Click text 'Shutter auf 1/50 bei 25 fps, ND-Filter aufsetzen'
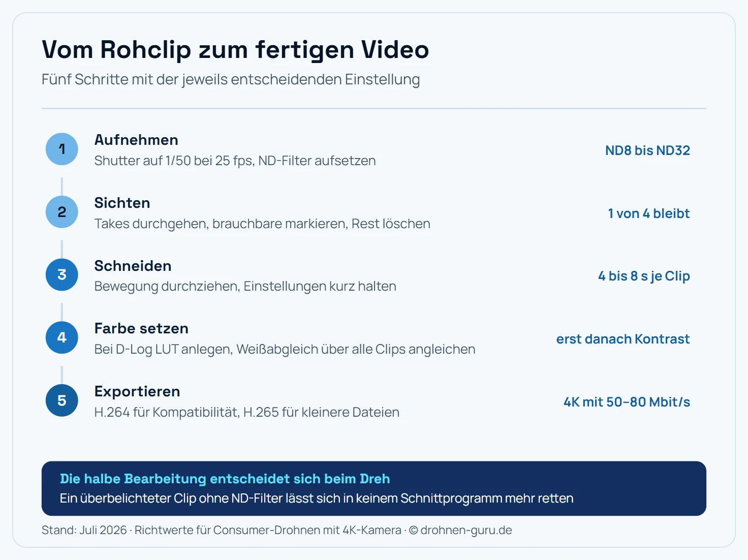This screenshot has height=560, width=748. (235, 161)
